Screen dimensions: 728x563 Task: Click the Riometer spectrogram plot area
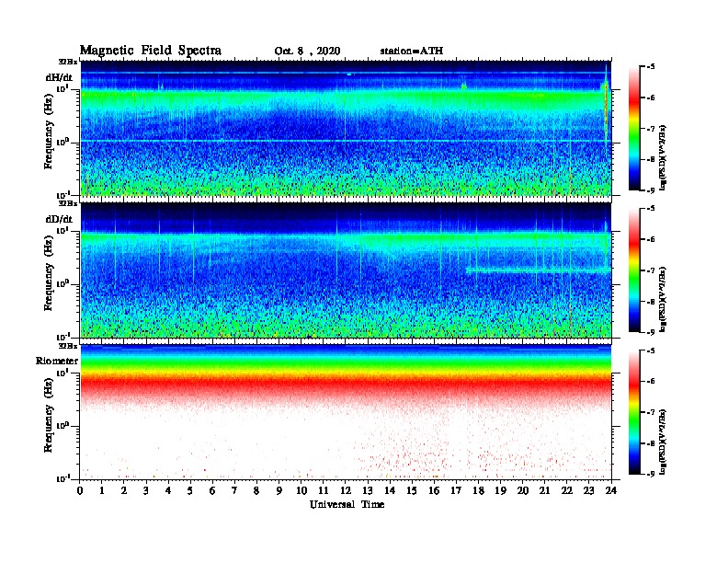(x=346, y=412)
